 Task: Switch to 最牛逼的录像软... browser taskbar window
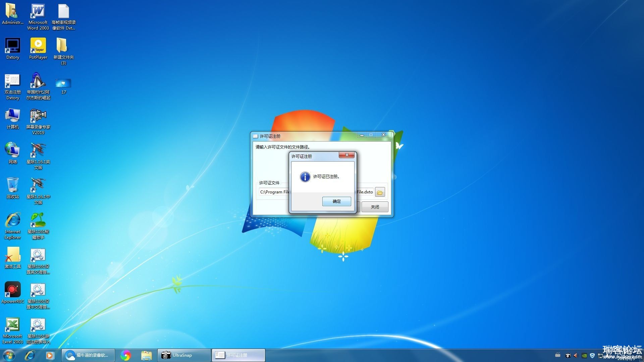tap(88, 355)
